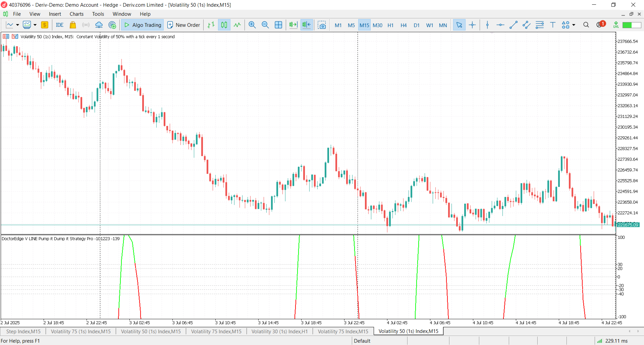This screenshot has height=345, width=644.
Task: Select the D1 timeframe
Action: [417, 25]
